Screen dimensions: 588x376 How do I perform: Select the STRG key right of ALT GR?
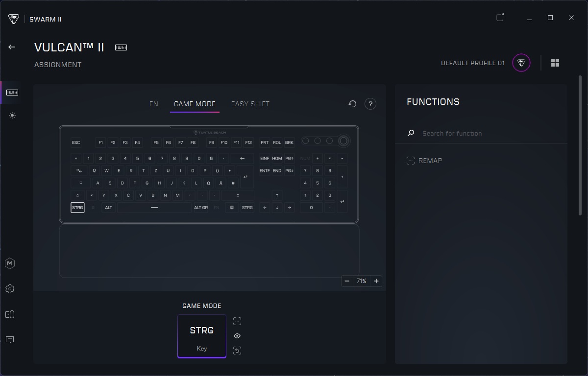point(247,207)
